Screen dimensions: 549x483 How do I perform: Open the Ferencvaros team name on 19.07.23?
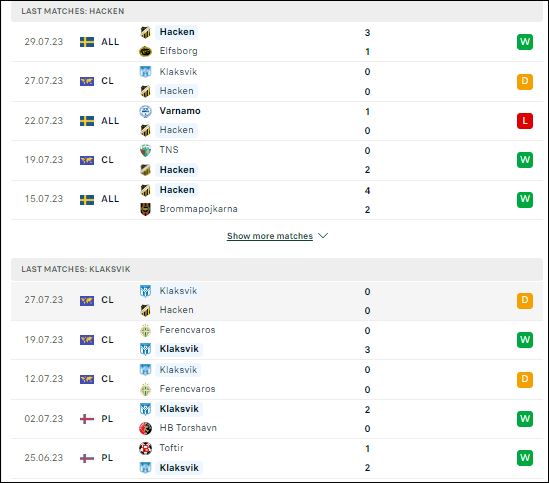click(x=187, y=330)
